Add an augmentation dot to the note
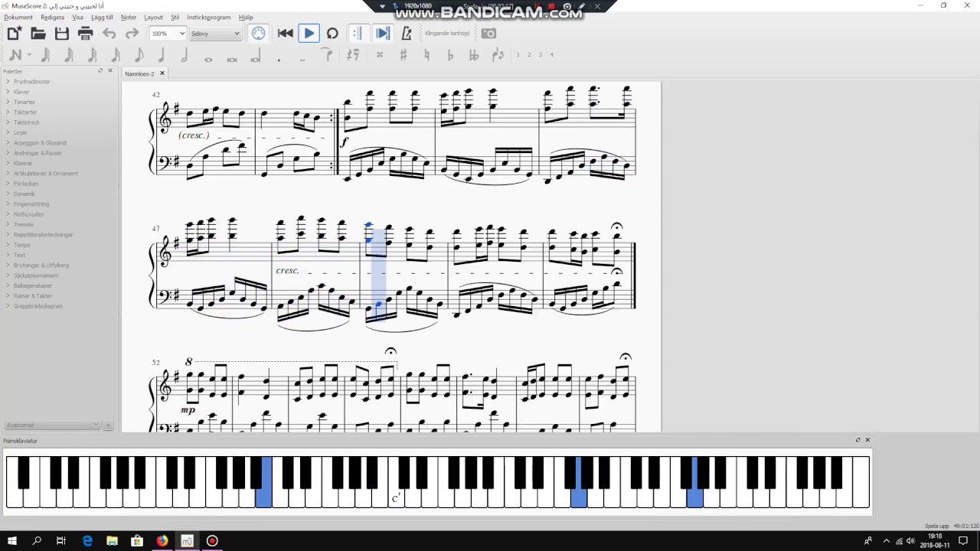Image resolution: width=980 pixels, height=551 pixels. click(x=279, y=58)
